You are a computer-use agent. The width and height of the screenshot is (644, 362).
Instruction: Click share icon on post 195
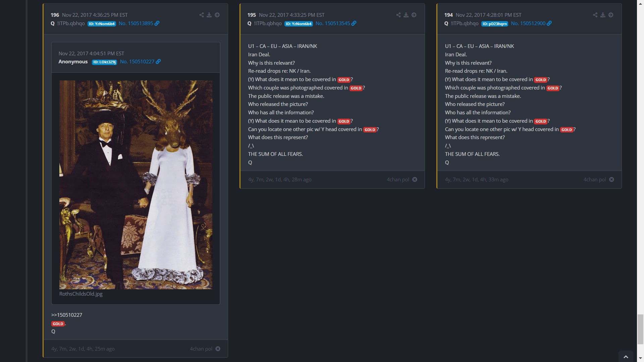pos(398,15)
